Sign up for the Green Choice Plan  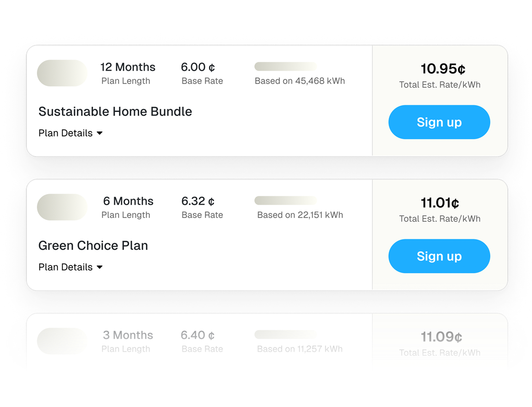(x=439, y=256)
